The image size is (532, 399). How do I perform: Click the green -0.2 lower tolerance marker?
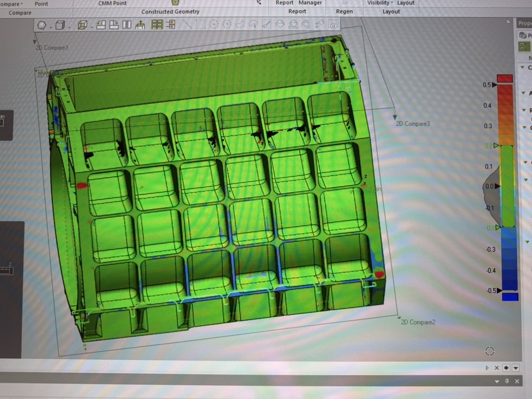498,228
